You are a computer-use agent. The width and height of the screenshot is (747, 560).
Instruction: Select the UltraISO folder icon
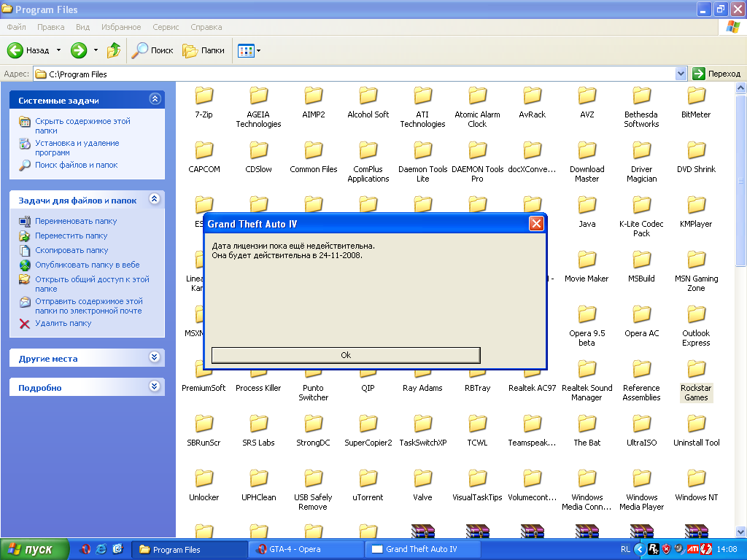(642, 424)
